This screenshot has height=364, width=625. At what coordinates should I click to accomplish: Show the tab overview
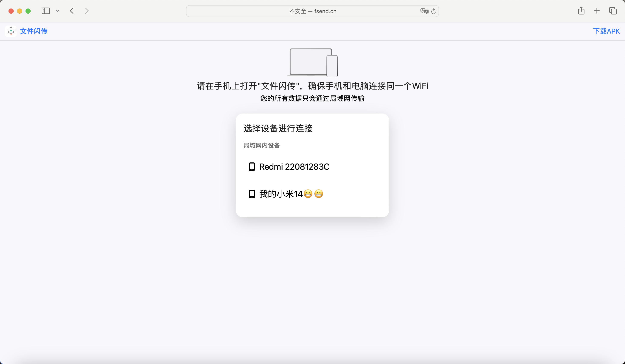pos(613,11)
